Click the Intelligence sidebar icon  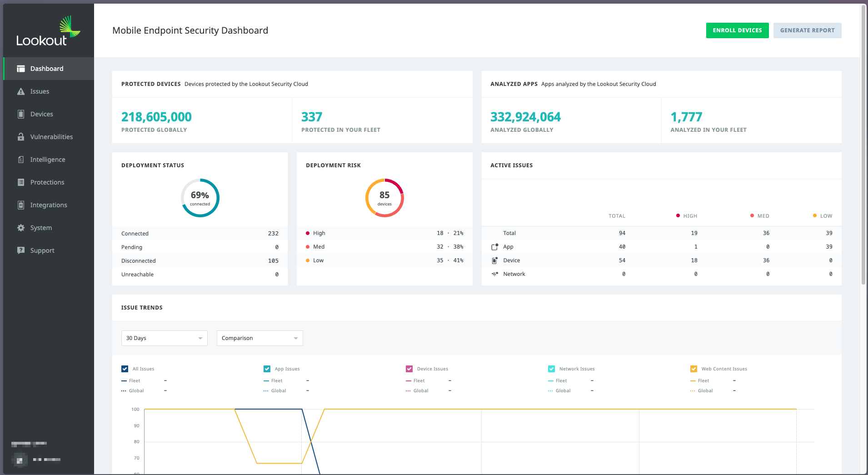click(x=21, y=160)
